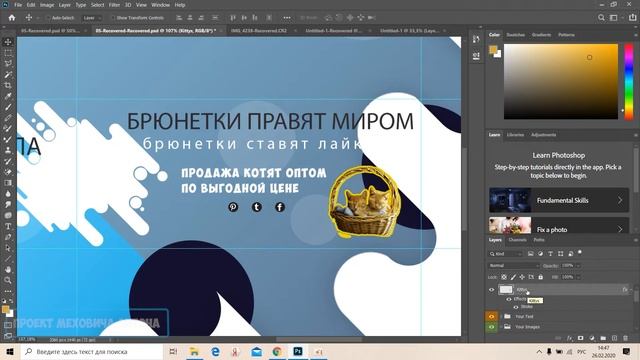Screen dimensions: 640x360
Task: Open the Fix a photo tutorial
Action: [559, 225]
